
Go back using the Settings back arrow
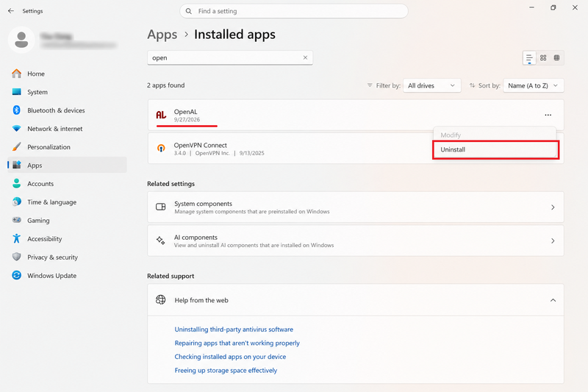point(11,11)
